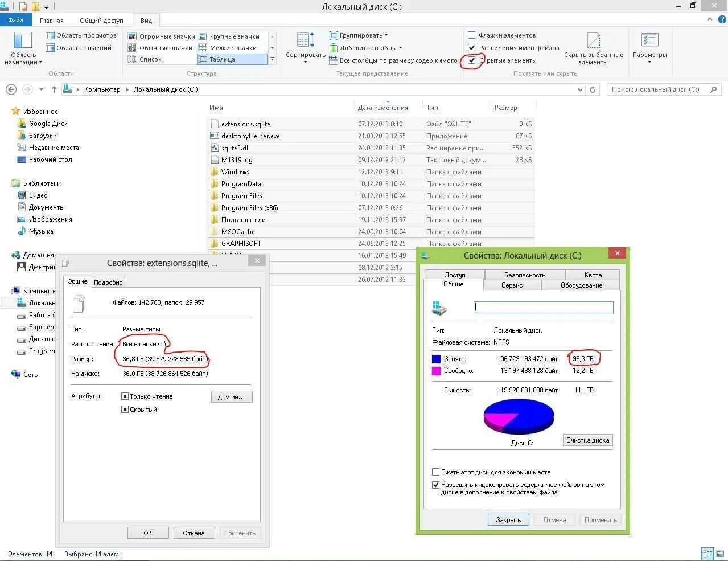
Task: Open the Options (Параметры) dropdown arrow
Action: pyautogui.click(x=649, y=62)
